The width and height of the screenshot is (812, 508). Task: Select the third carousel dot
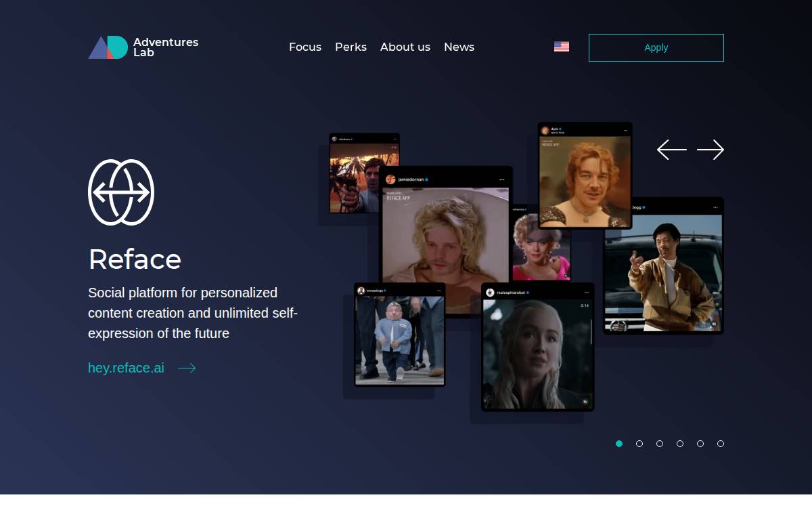click(660, 444)
